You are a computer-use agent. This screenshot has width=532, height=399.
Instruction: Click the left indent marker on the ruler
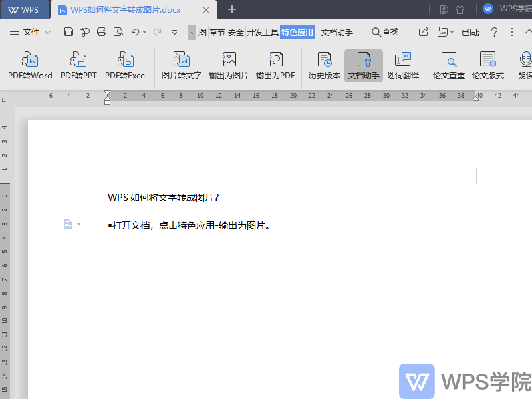tap(107, 101)
